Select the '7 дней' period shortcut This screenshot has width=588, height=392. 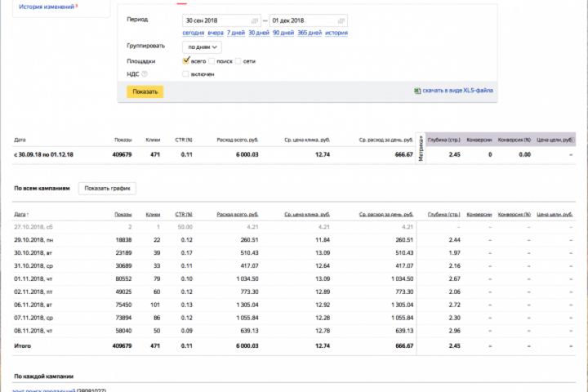(236, 33)
